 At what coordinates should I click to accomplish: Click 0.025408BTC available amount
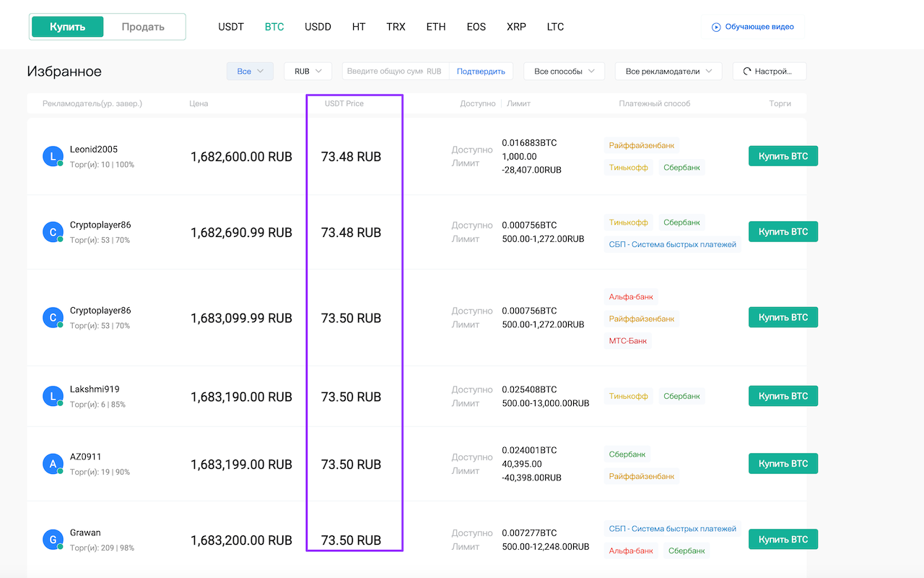point(530,389)
